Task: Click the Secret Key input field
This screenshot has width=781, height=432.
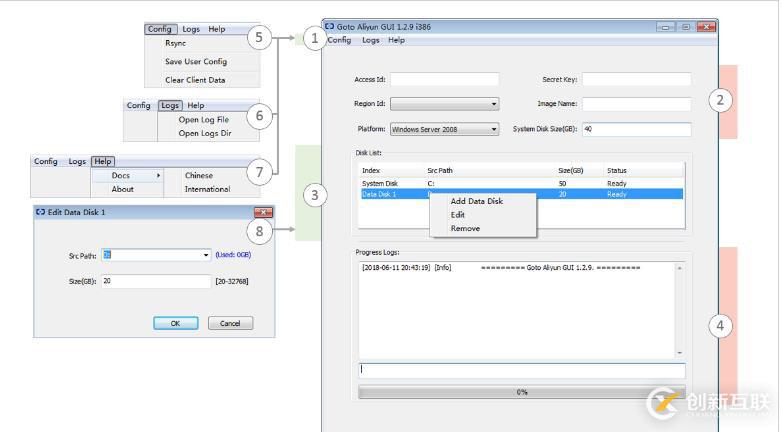Action: 637,79
